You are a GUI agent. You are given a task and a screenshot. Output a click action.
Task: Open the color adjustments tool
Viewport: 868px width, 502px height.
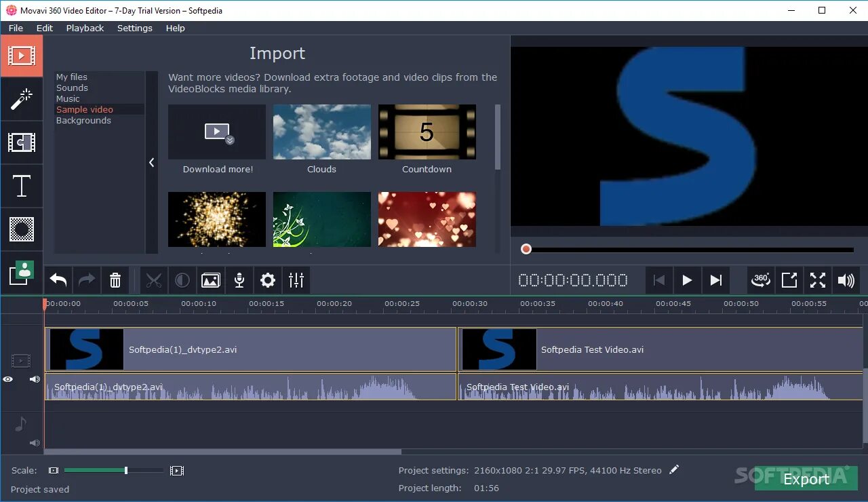[182, 280]
